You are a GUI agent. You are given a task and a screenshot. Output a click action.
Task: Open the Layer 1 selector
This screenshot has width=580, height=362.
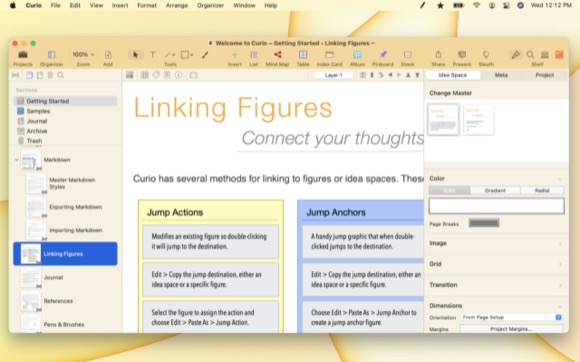point(334,75)
